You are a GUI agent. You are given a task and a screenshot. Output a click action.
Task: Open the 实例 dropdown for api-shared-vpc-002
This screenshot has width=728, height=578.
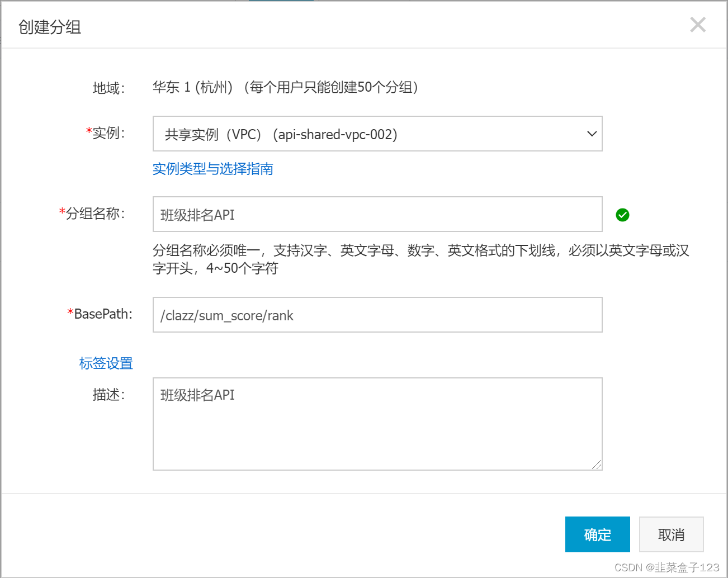coord(377,134)
